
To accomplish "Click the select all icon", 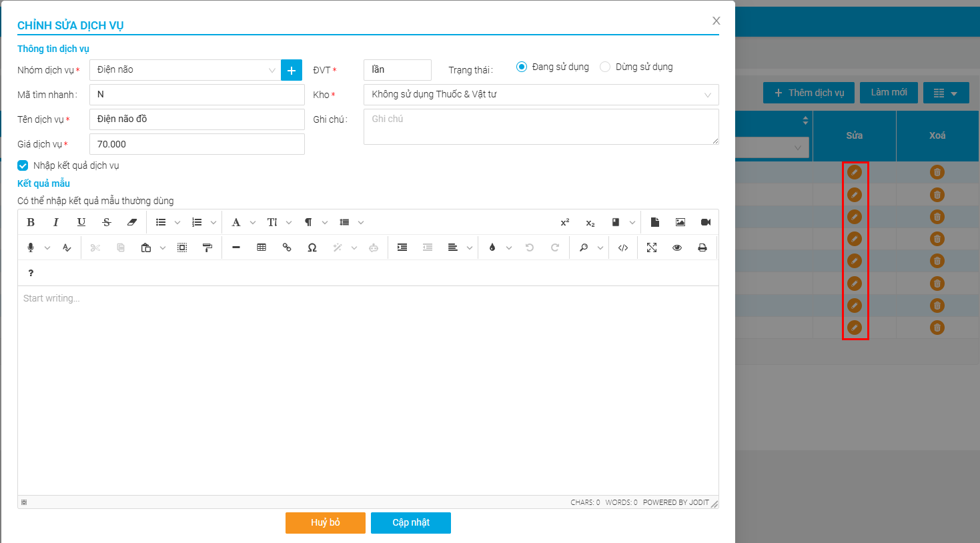I will click(182, 247).
